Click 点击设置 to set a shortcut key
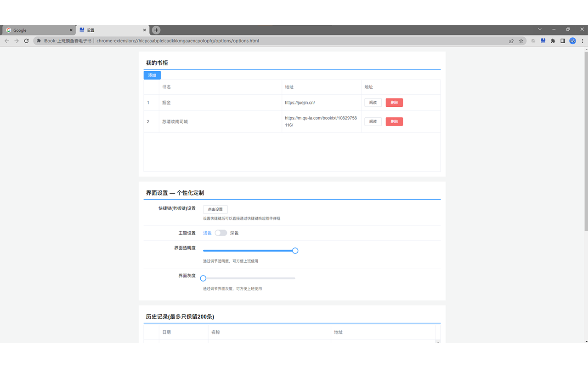Image resolution: width=588 pixels, height=368 pixels. 215,209
